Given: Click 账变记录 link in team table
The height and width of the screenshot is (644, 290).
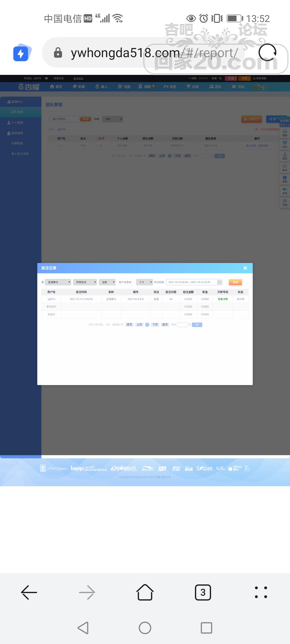Looking at the screenshot, I should (x=263, y=146).
